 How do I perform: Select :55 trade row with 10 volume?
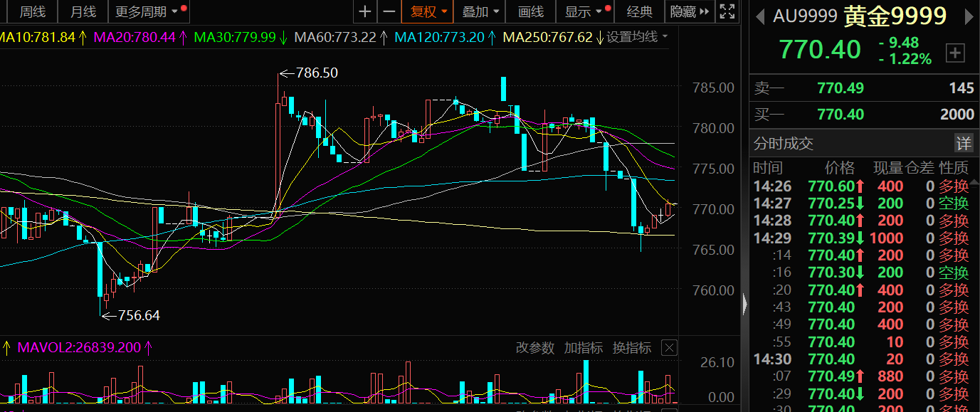click(861, 342)
